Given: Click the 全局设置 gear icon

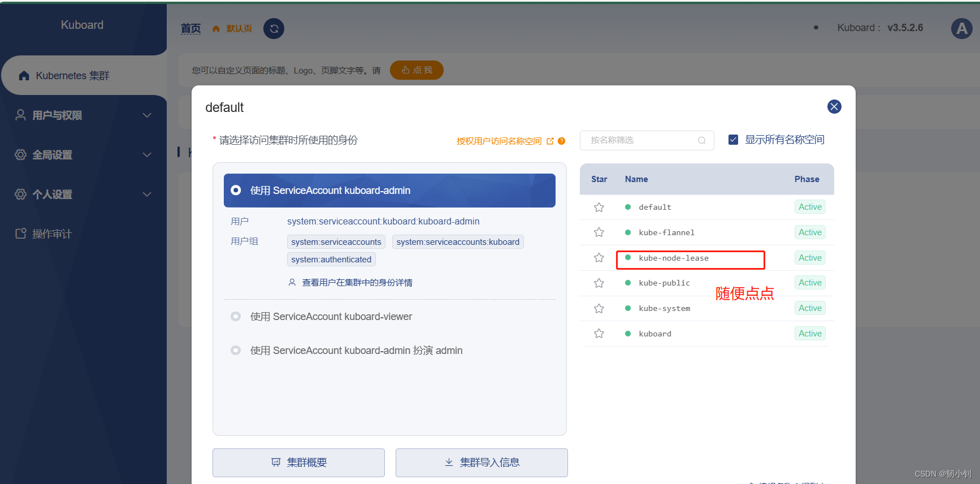Looking at the screenshot, I should [x=20, y=154].
